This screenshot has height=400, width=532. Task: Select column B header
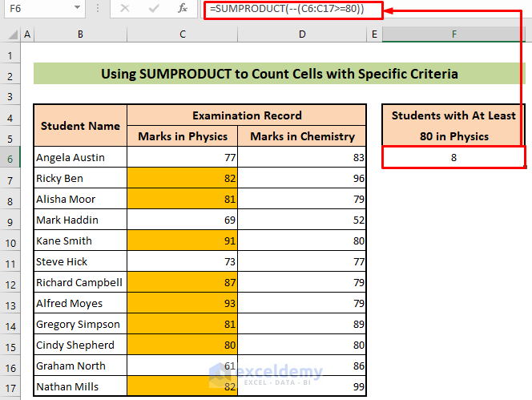pos(80,34)
